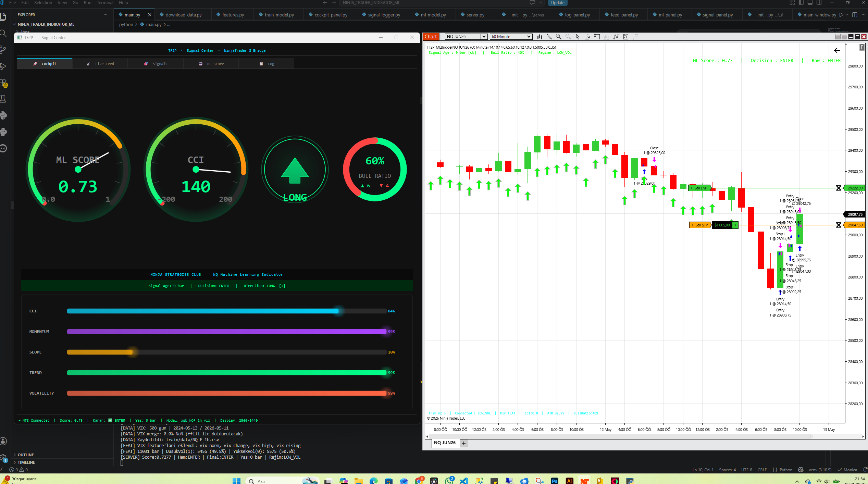Click the Update button
Image resolution: width=868 pixels, height=484 pixels.
[558, 3]
